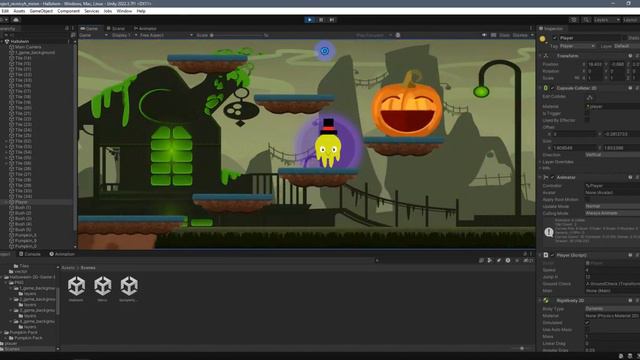Click the Speed field in Player script
Screen dimensions: 640x360
pos(612,270)
